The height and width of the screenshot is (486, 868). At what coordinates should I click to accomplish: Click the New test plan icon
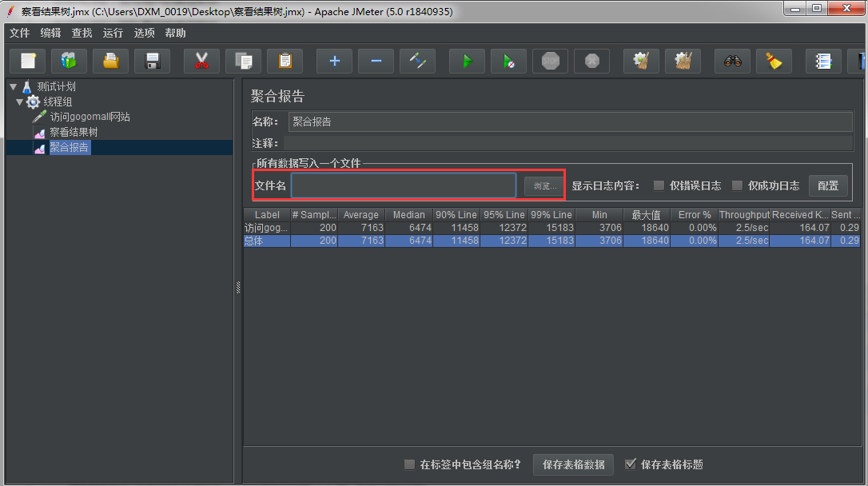pyautogui.click(x=28, y=61)
